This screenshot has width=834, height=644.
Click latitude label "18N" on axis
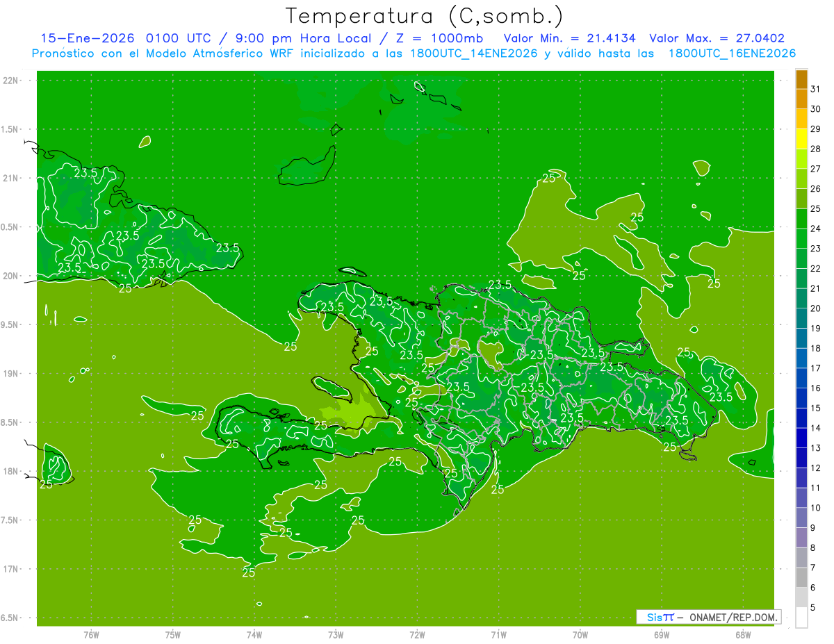pyautogui.click(x=10, y=472)
